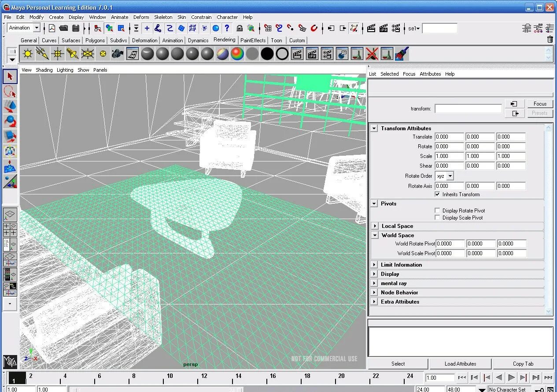Click the IPR render shelf icon
557x392 pixels.
tap(312, 54)
